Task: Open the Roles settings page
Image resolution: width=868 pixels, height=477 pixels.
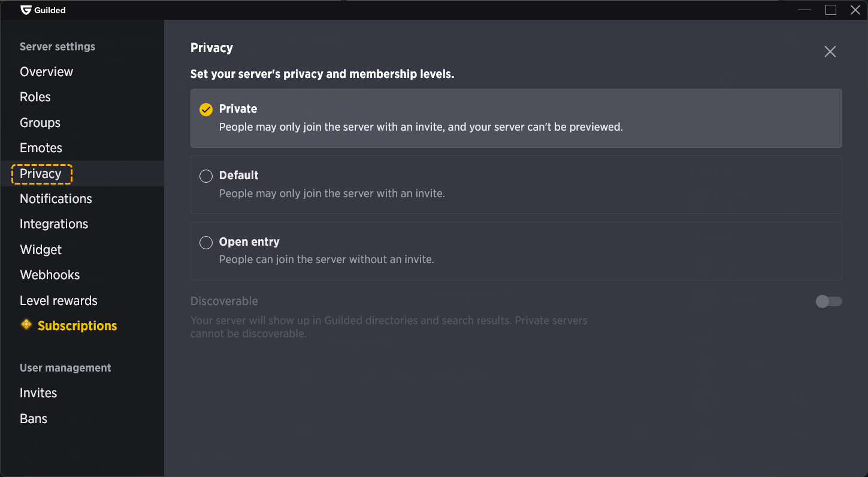Action: [35, 97]
